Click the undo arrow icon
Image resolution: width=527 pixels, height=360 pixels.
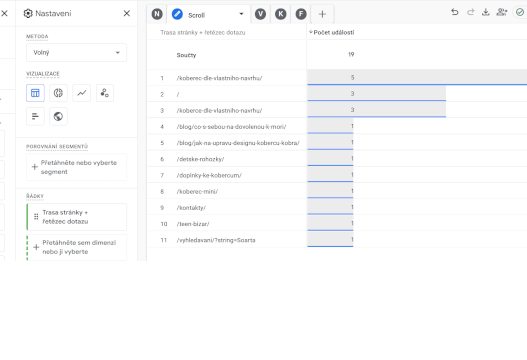(x=455, y=12)
